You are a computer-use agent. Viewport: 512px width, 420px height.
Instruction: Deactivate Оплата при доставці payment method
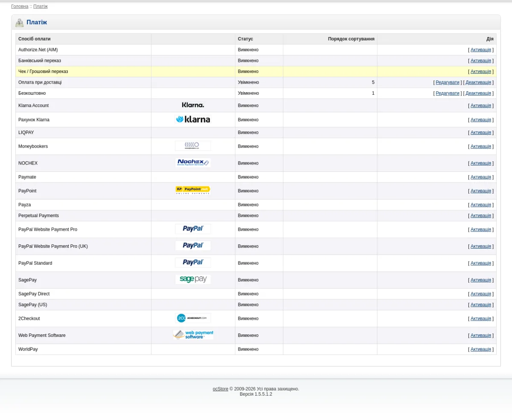[478, 82]
